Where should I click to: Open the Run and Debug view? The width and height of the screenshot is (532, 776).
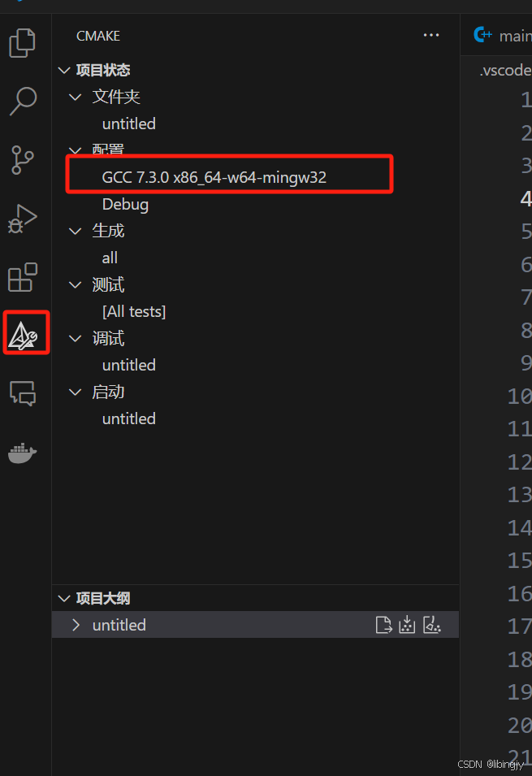click(x=22, y=219)
